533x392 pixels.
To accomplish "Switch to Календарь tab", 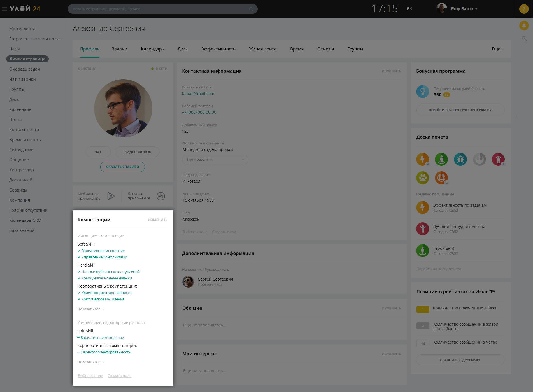I will coord(152,49).
